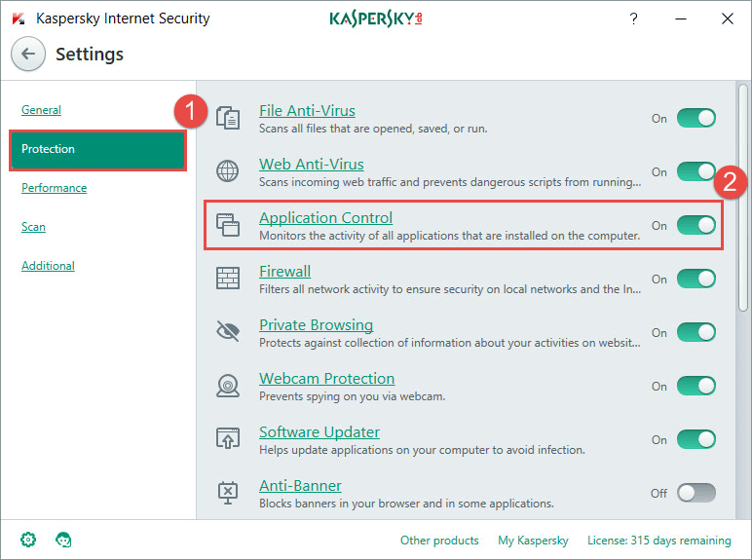Open the Application Control link

[325, 217]
